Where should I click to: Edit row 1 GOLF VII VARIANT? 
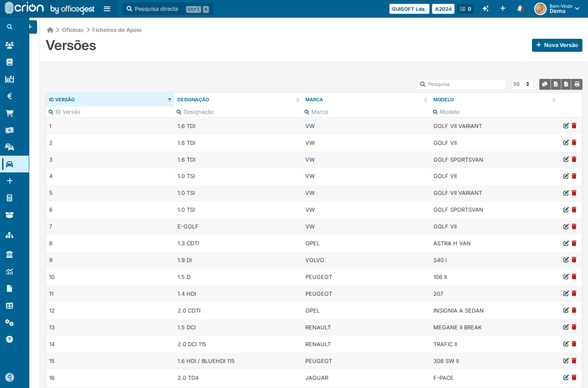[566, 126]
